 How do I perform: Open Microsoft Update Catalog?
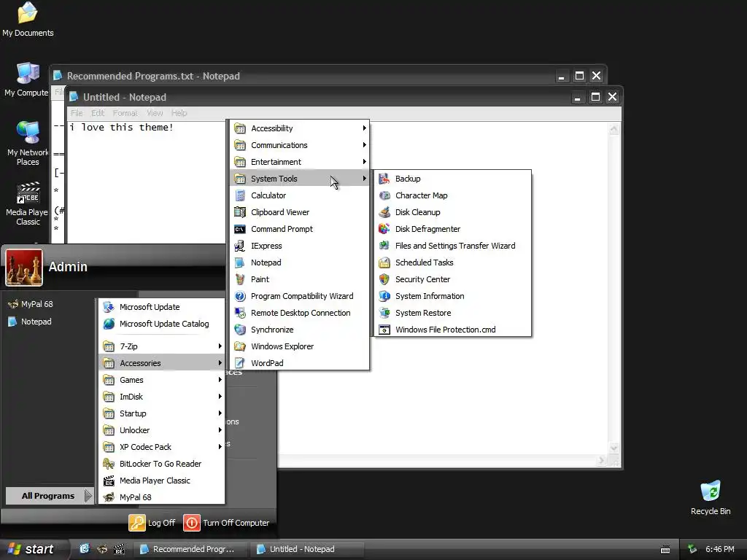tap(161, 324)
